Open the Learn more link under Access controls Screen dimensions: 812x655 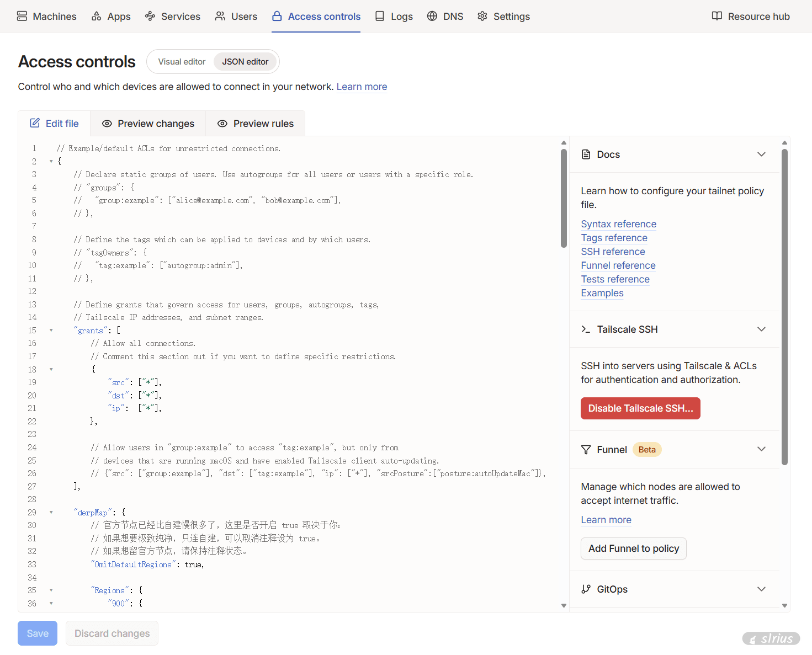pyautogui.click(x=362, y=87)
